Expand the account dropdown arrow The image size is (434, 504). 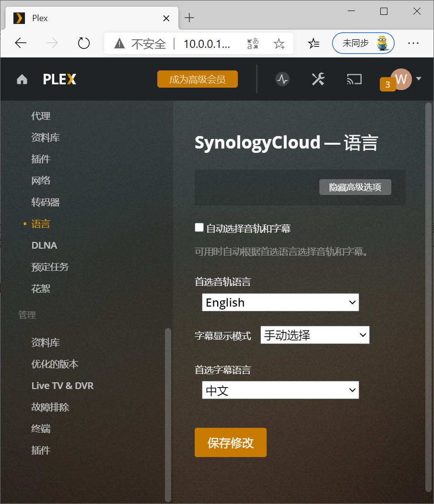pos(419,79)
